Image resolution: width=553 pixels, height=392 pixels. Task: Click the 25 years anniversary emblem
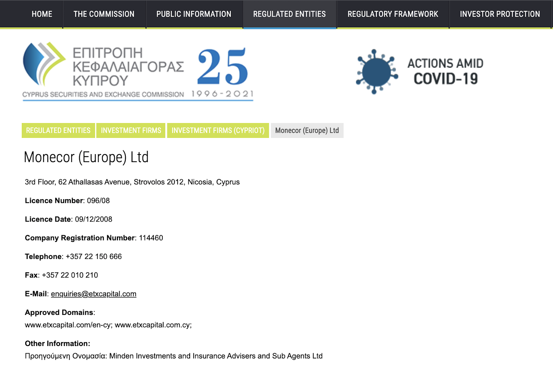pyautogui.click(x=223, y=72)
